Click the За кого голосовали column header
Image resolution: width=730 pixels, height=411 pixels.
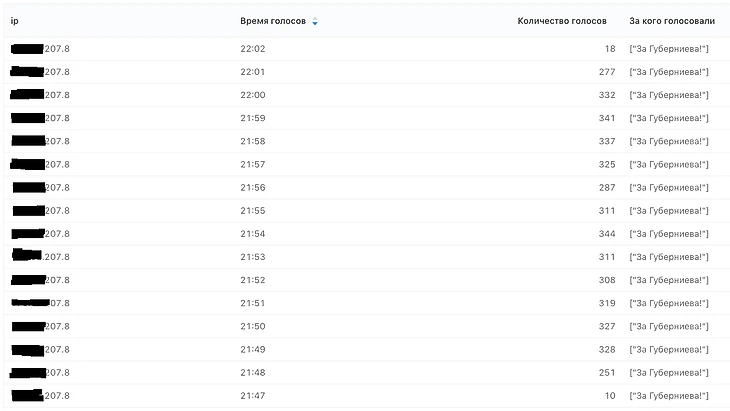672,21
